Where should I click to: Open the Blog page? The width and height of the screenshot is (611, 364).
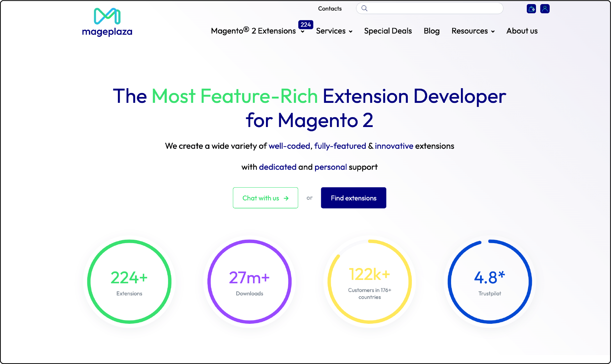(x=432, y=31)
